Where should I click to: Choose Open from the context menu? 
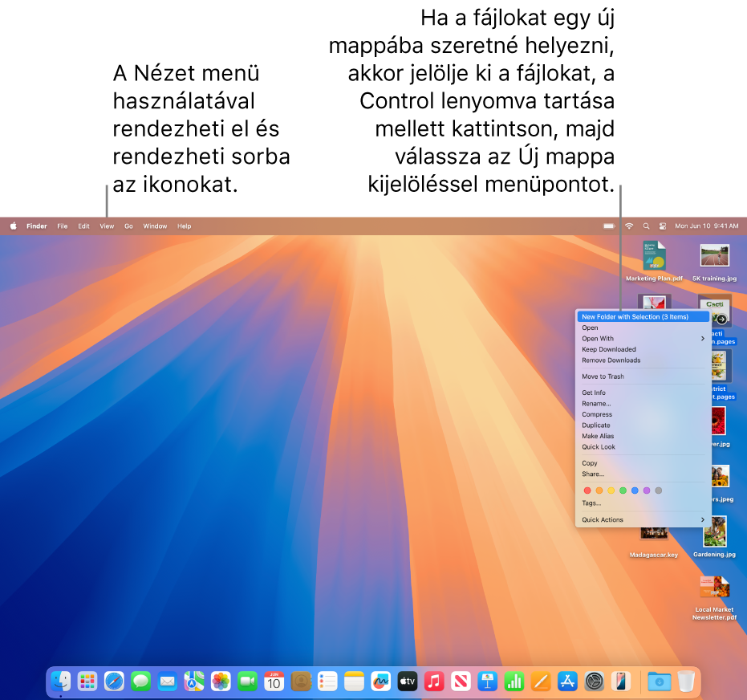point(643,328)
